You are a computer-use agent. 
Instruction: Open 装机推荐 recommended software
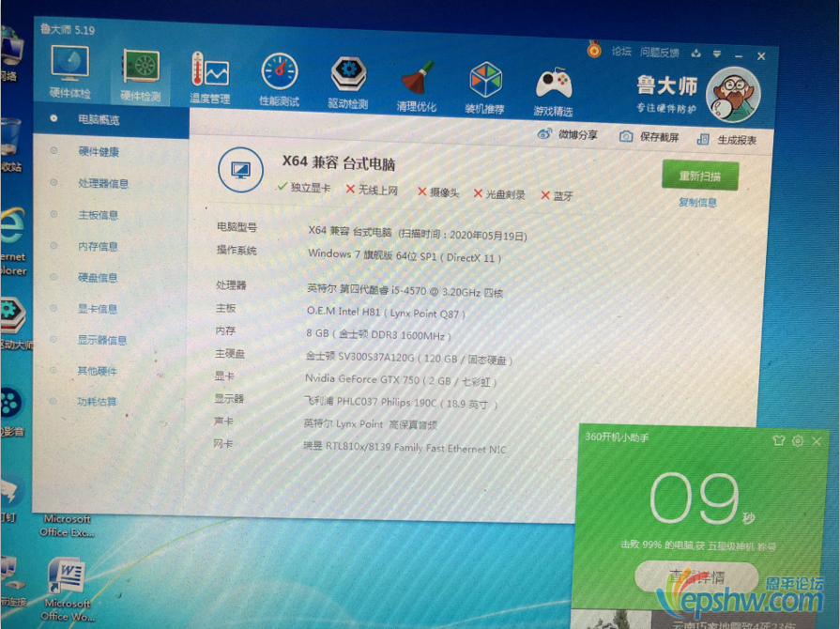(485, 88)
